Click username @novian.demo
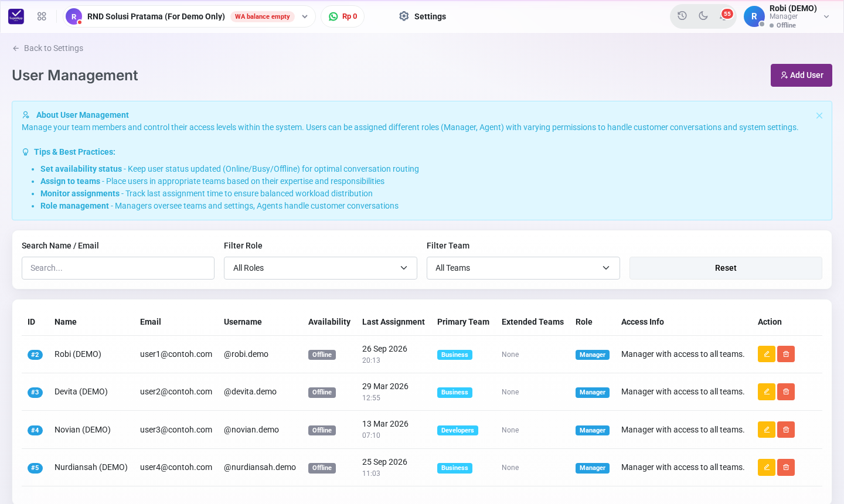Viewport: 844px width, 504px height. click(x=251, y=430)
